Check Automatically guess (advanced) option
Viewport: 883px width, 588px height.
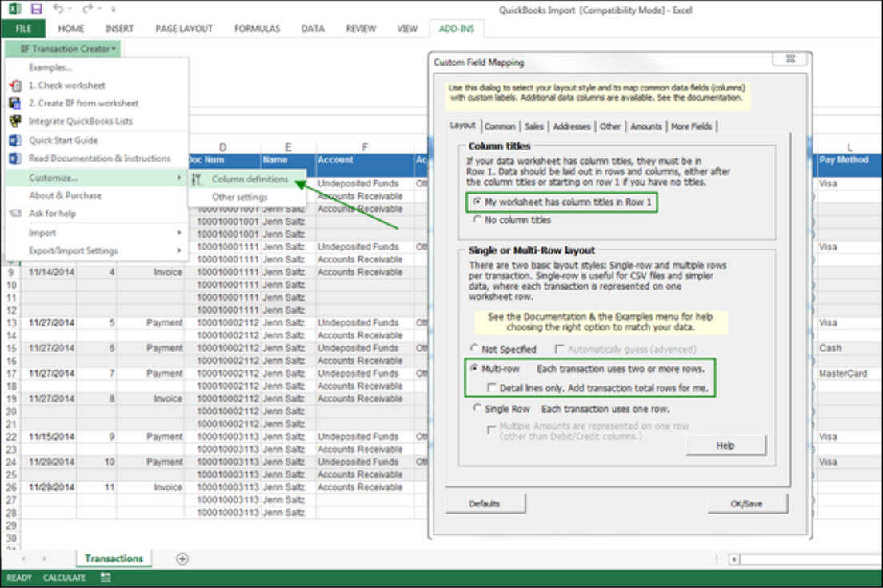[x=559, y=349]
